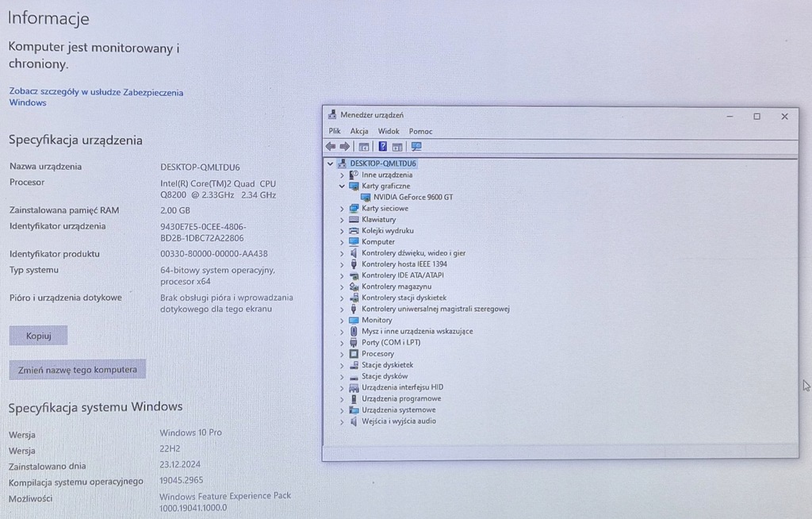The height and width of the screenshot is (519, 812).
Task: Select the Stacje dysków label
Action: click(x=385, y=376)
